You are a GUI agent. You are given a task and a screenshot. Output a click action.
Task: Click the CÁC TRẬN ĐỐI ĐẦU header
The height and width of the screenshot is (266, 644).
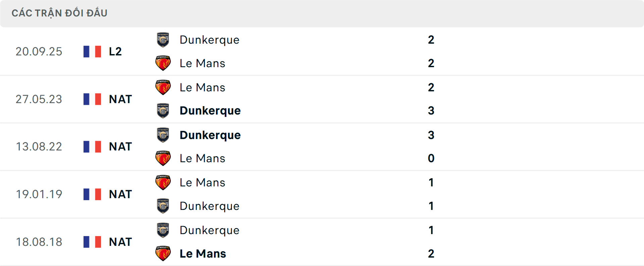[60, 13]
